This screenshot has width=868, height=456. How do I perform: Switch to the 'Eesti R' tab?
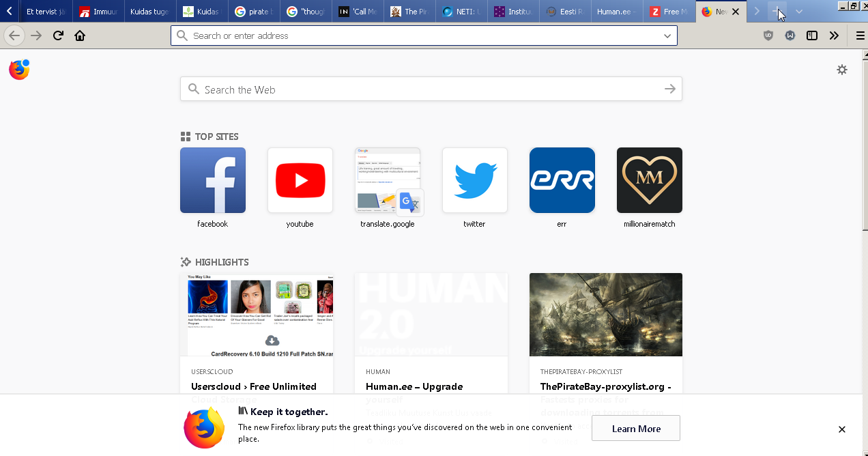coord(565,12)
